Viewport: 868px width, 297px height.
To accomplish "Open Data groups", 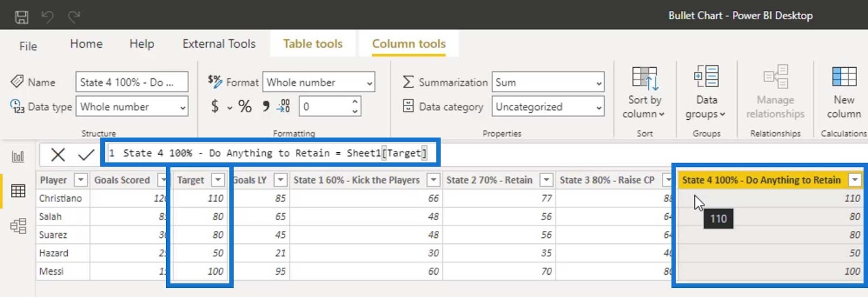I will click(x=706, y=92).
